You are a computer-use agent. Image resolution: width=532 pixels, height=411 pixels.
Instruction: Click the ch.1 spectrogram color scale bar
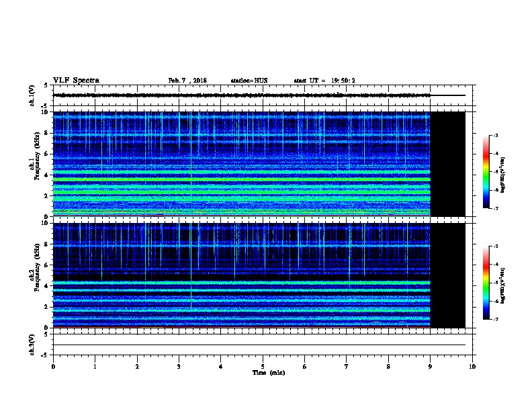pyautogui.click(x=486, y=172)
